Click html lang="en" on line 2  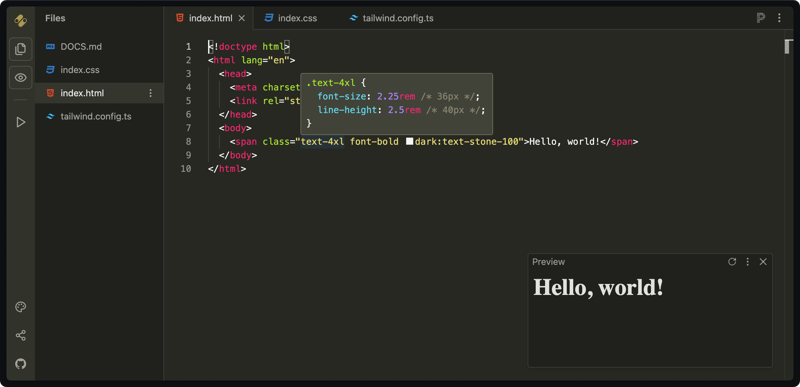[252, 60]
